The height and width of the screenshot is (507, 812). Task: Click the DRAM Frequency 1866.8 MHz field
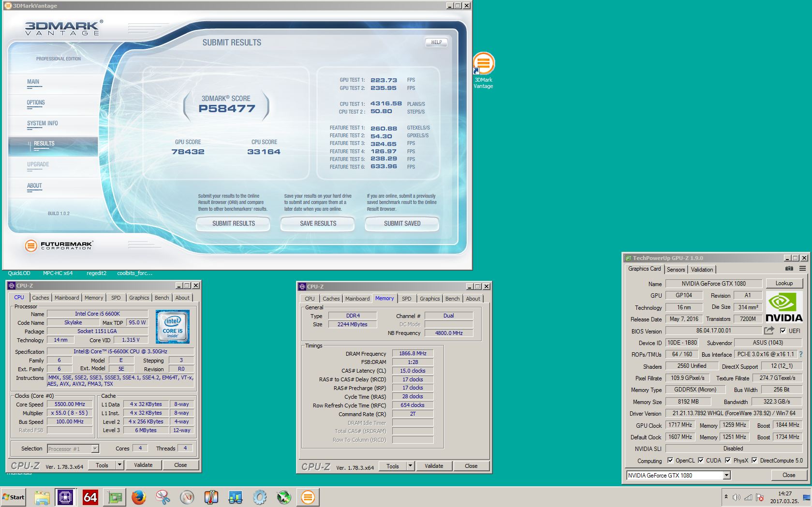tap(413, 353)
